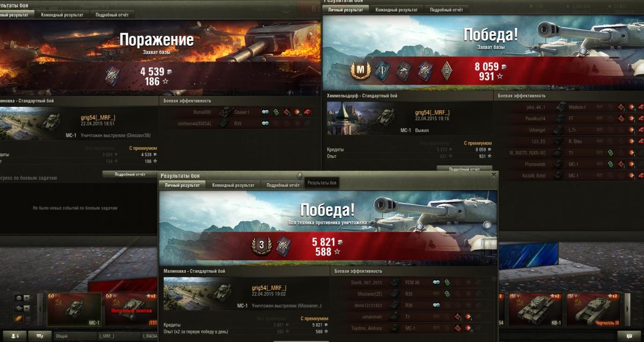
Task: Open the chat channels speech-bubble icon
Action: (40, 336)
